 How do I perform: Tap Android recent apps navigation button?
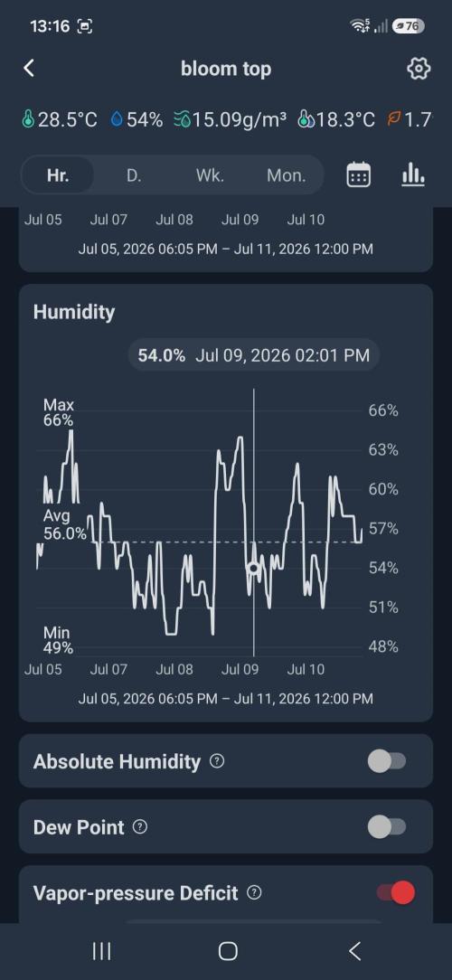point(101,951)
